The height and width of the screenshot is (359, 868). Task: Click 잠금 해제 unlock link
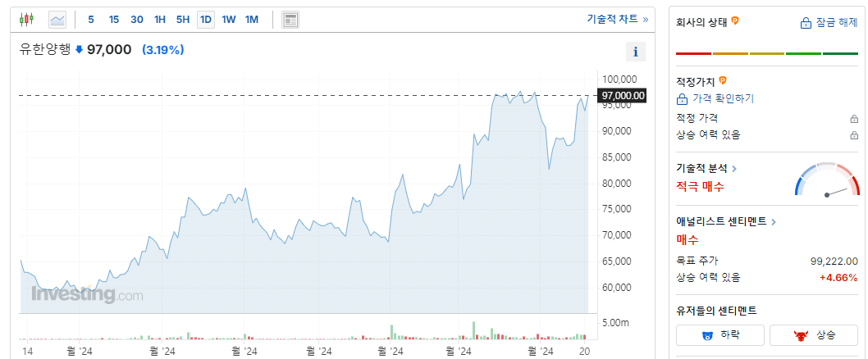click(x=837, y=23)
